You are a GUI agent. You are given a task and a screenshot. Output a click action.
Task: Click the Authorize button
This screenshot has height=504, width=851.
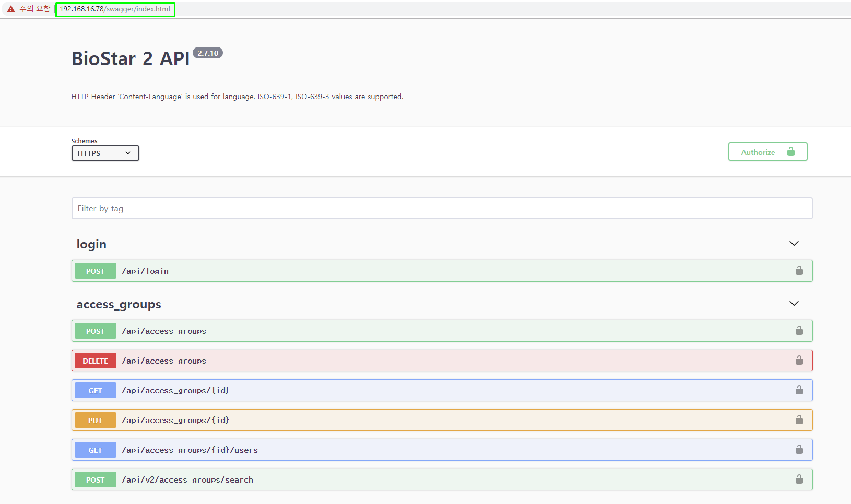[767, 152]
